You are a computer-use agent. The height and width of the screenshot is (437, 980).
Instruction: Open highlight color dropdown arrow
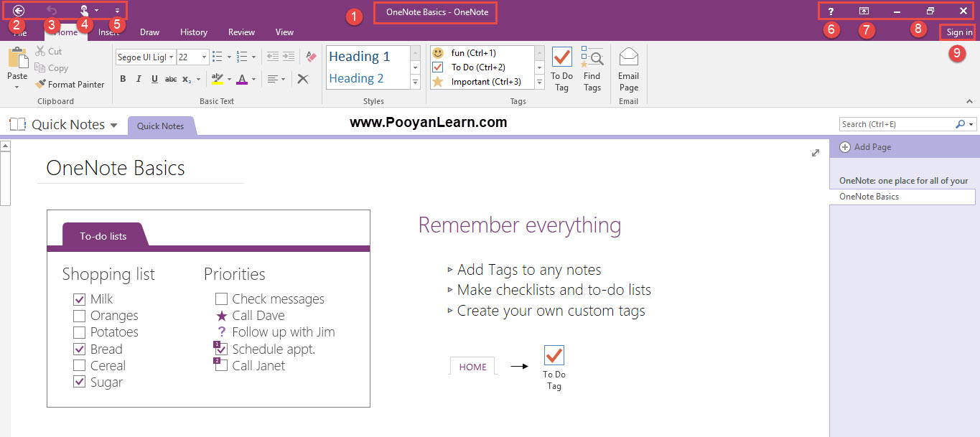click(x=230, y=79)
